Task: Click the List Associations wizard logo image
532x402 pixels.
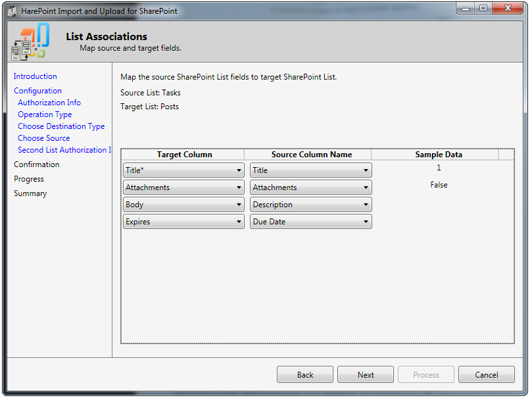Action: coord(30,41)
